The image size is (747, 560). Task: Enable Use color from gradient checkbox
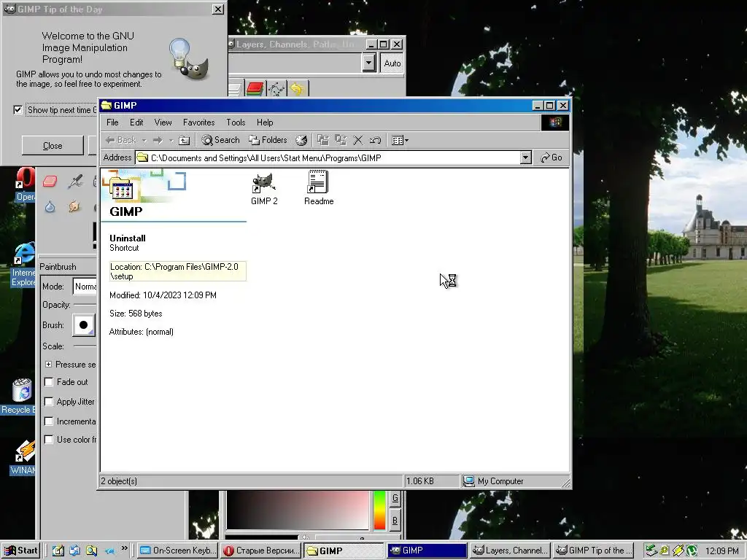(49, 440)
